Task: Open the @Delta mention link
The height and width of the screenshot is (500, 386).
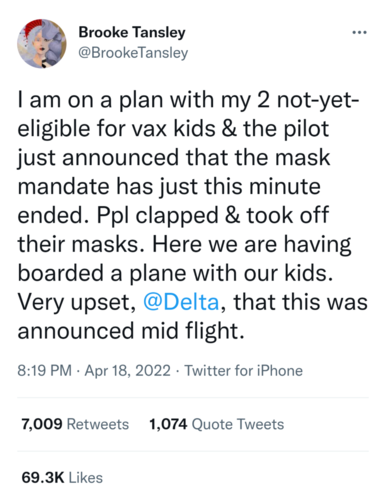Action: pos(181,302)
